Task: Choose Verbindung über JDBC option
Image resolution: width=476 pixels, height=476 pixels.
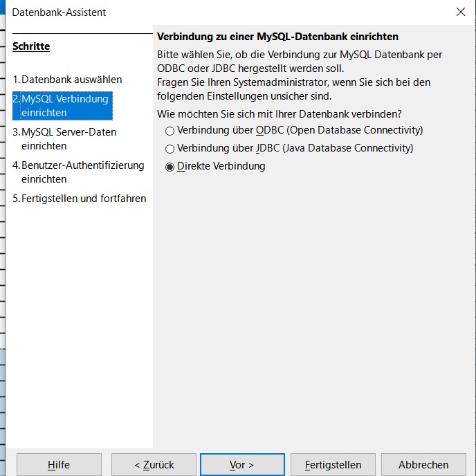Action: tap(170, 149)
